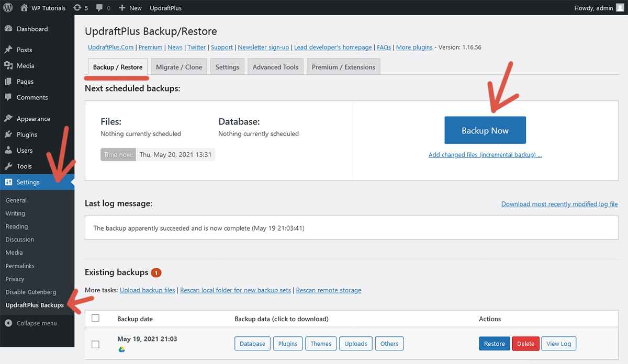628x364 pixels.
Task: Download the Database backup data
Action: tap(252, 344)
